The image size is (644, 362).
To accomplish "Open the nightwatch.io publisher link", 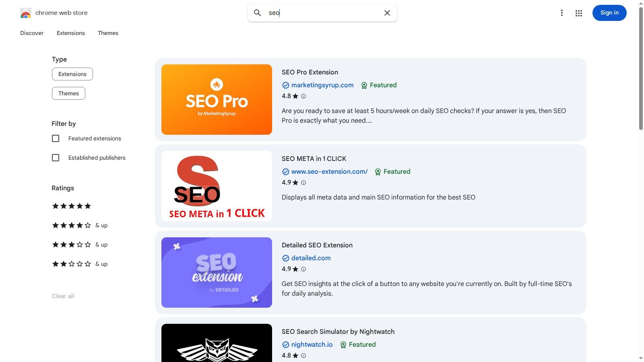I will coord(312,344).
